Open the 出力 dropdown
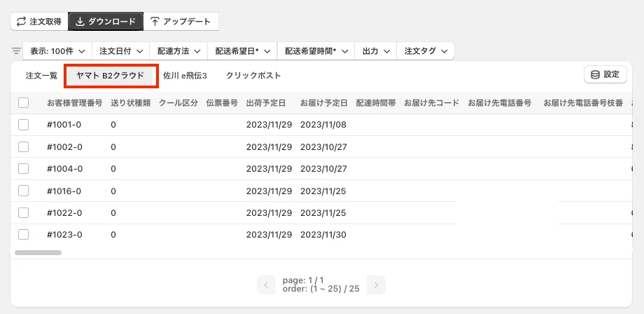The width and height of the screenshot is (644, 314). pos(375,51)
